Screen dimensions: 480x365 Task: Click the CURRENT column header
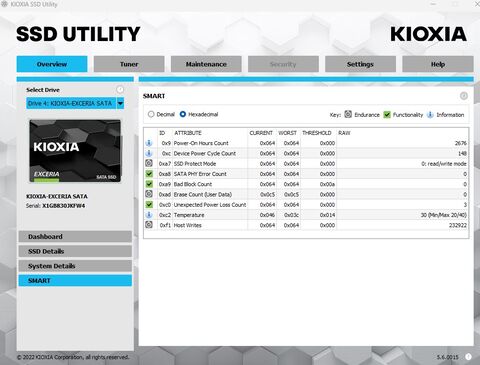[x=261, y=133]
